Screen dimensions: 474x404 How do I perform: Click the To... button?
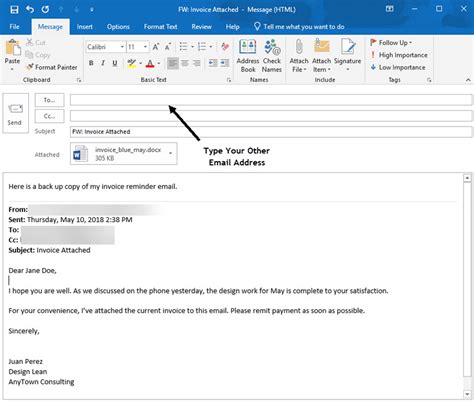tap(49, 100)
